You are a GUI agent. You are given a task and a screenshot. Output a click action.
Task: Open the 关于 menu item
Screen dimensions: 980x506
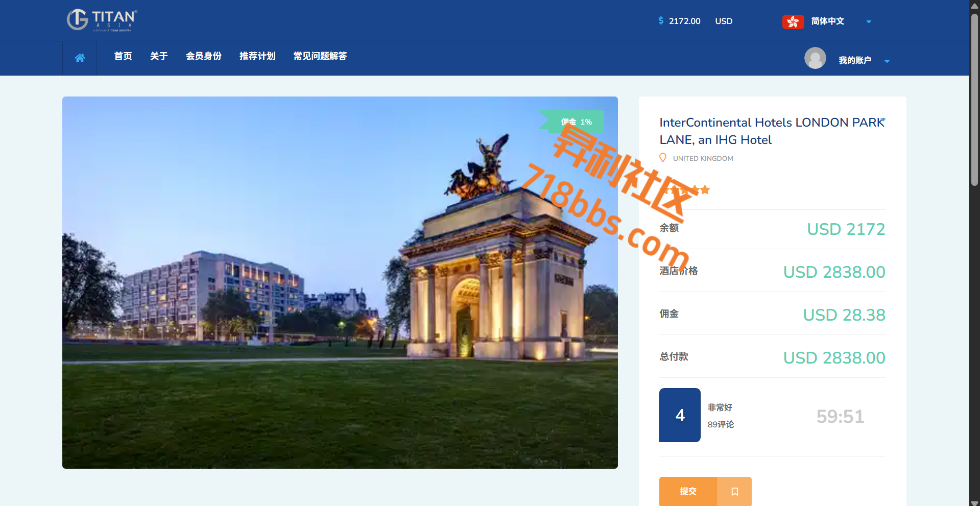159,56
